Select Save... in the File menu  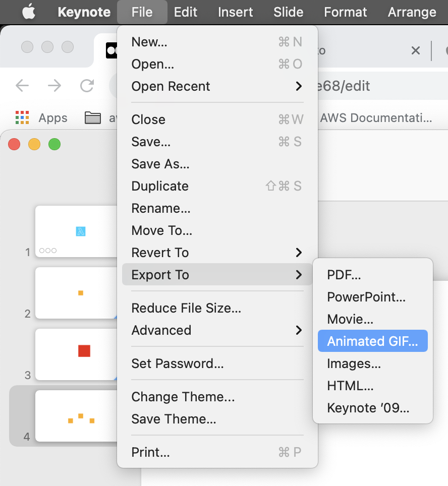pyautogui.click(x=217, y=142)
